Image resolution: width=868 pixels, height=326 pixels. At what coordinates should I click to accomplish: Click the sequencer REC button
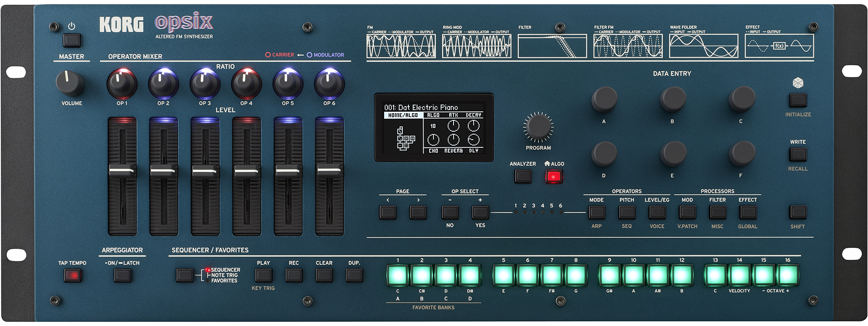tap(294, 275)
